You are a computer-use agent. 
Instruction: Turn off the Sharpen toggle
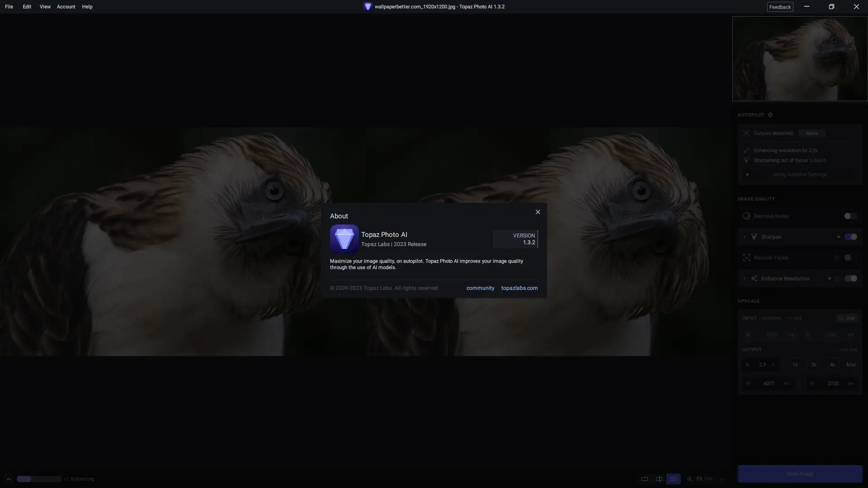(850, 237)
